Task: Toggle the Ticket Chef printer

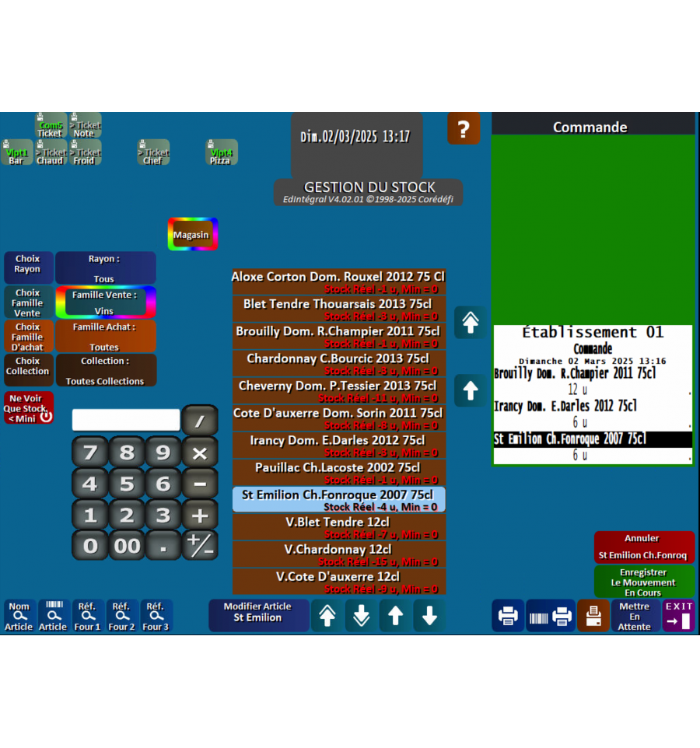Action: [x=152, y=152]
